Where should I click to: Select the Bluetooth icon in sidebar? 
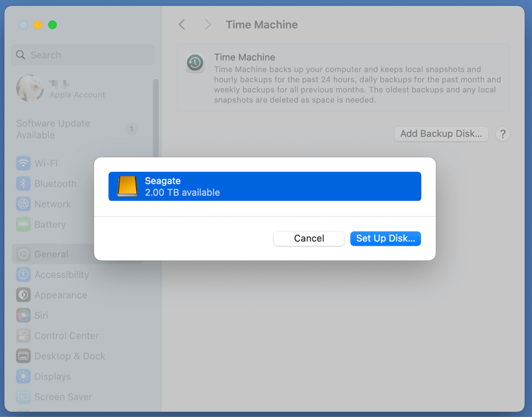[23, 184]
